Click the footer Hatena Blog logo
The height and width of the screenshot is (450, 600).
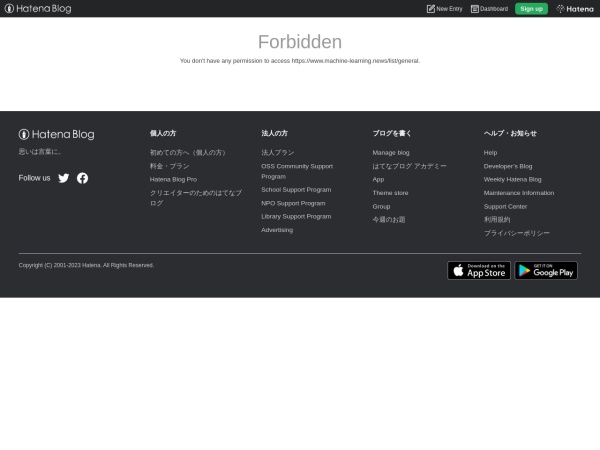coord(56,134)
